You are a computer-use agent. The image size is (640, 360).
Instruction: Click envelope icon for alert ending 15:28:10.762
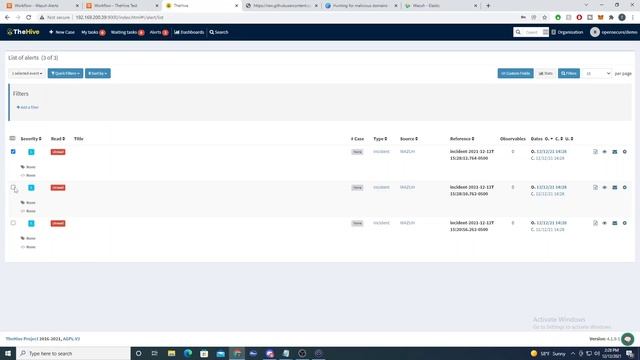[615, 187]
